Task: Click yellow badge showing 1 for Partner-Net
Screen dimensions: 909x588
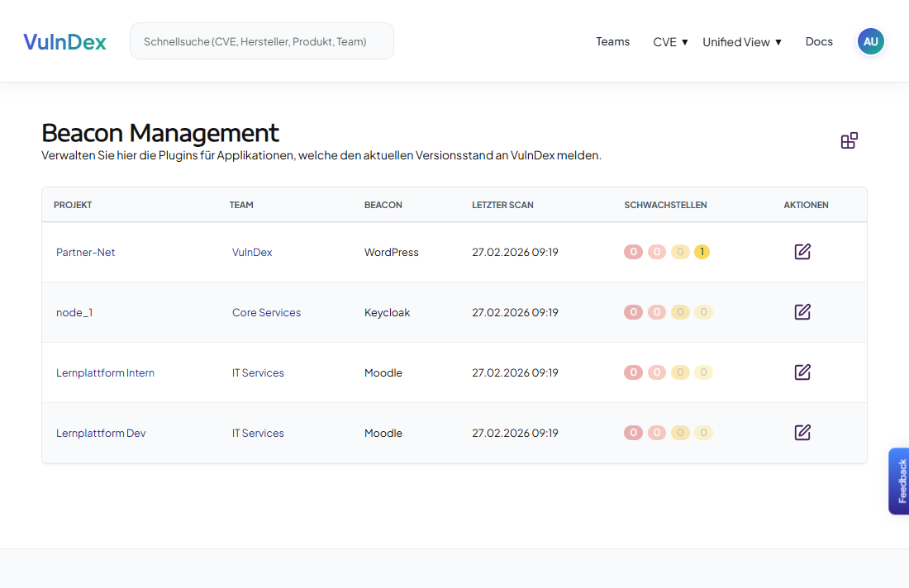Action: pos(702,252)
